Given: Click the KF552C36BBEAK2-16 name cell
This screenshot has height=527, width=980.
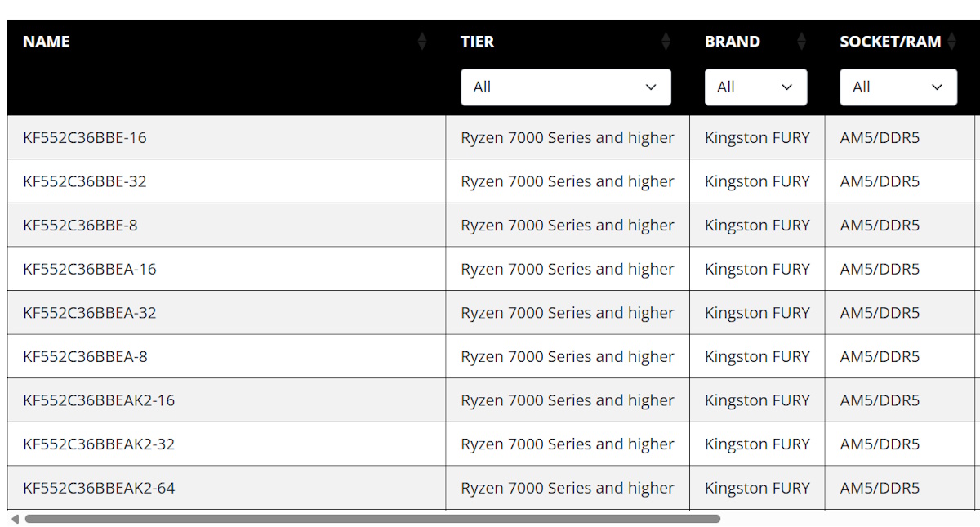Looking at the screenshot, I should point(99,400).
